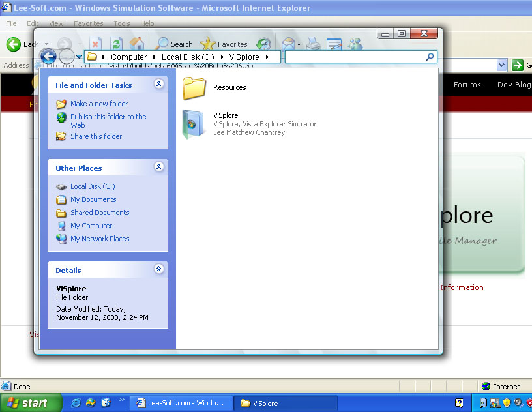Click Internet Explorer's green Back arrow
The image size is (532, 412).
(14, 44)
